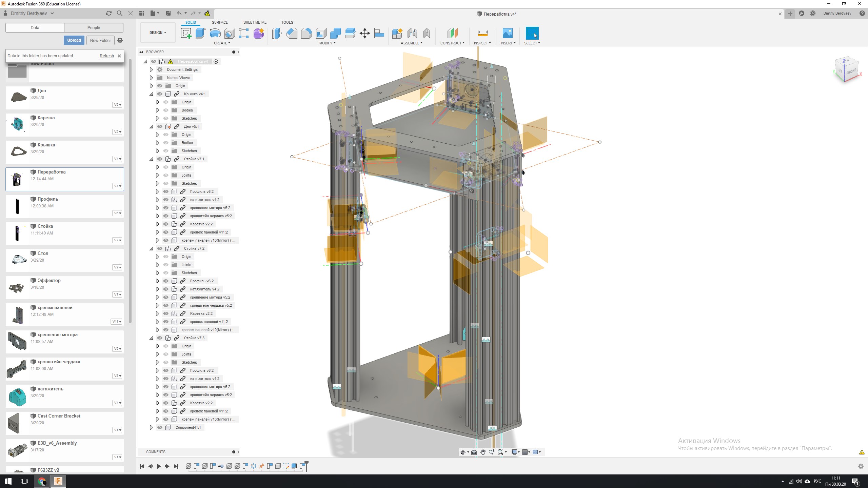Viewport: 868px width, 488px height.
Task: Click the Save disk icon
Action: (x=168, y=13)
